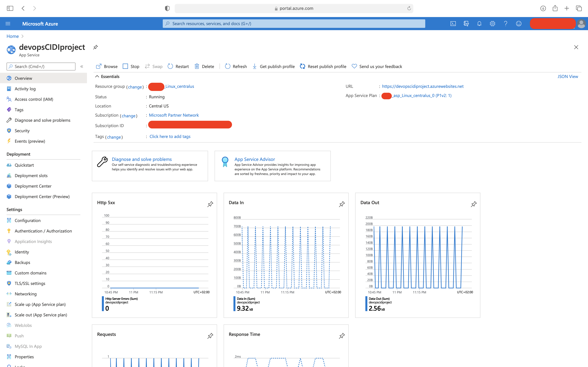The height and width of the screenshot is (367, 588).
Task: Click the Swap icon to swap deployment slots
Action: [148, 66]
